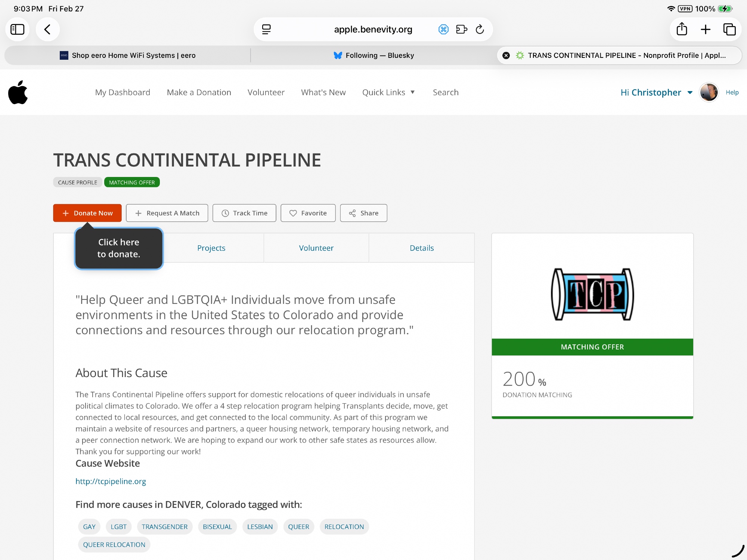
Task: Open a new tab with the plus icon
Action: (706, 29)
